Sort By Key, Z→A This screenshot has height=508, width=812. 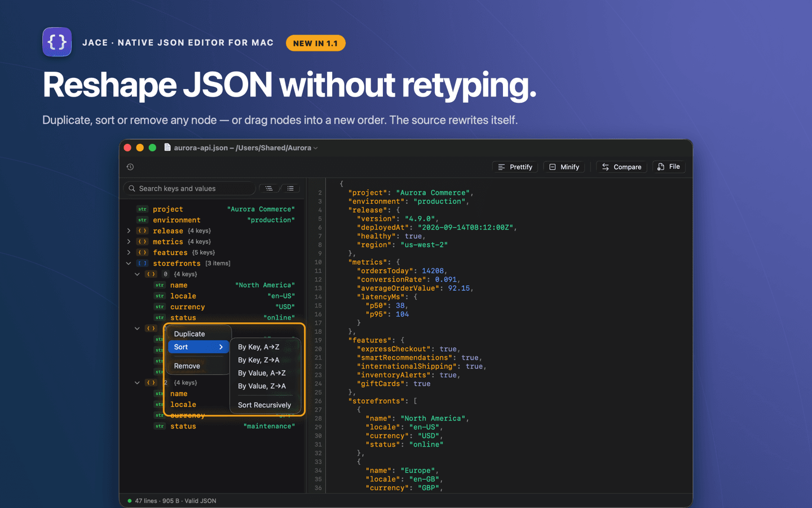[265, 360]
